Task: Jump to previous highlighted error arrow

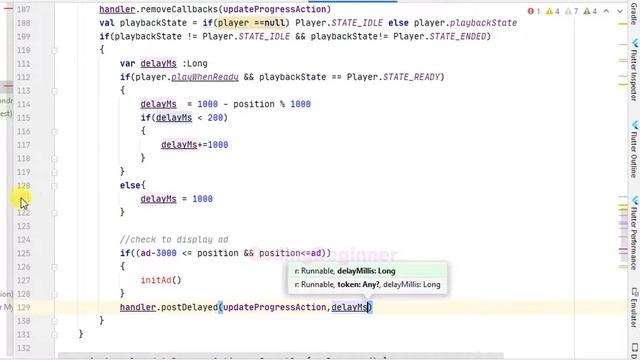Action: (x=607, y=11)
